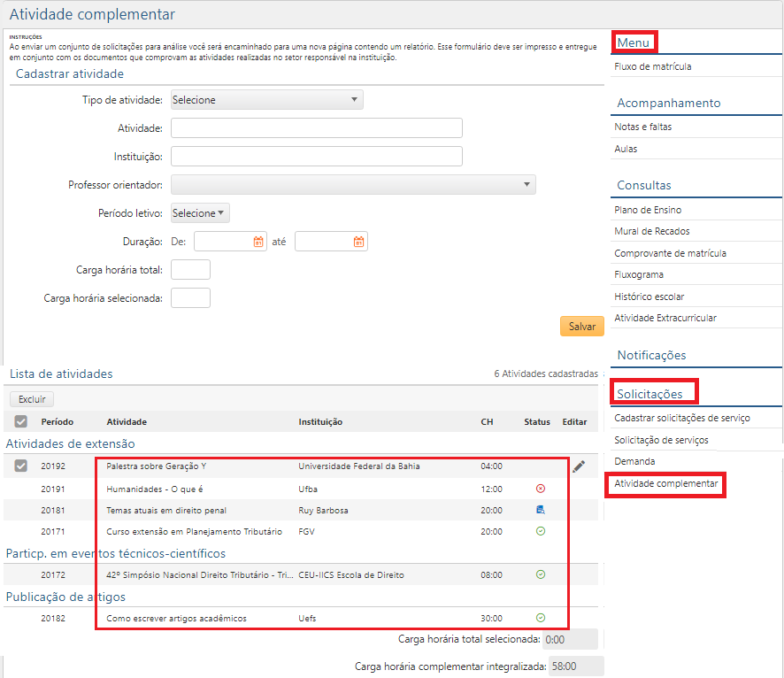Image resolution: width=784 pixels, height=678 pixels.
Task: Open the 'Período letivo' dropdown
Action: click(199, 212)
